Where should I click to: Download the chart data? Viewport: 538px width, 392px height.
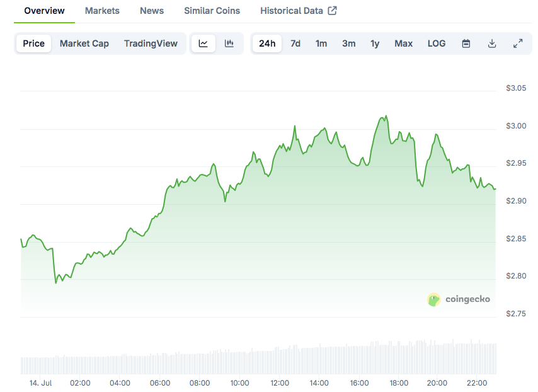tap(492, 43)
